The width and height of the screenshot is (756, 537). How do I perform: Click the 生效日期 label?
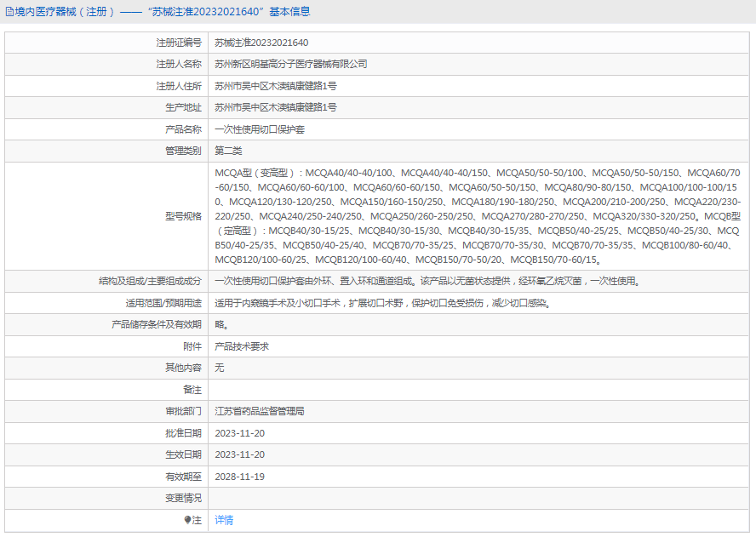[183, 454]
